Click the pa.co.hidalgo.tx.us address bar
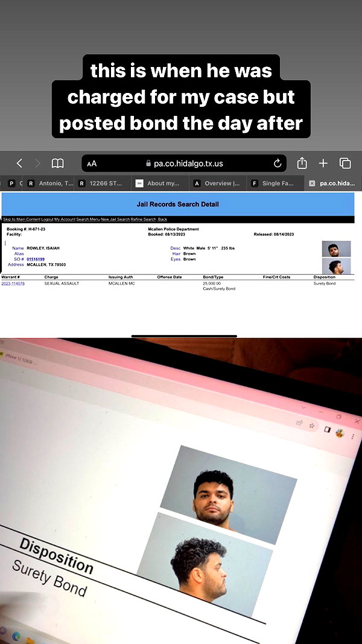The width and height of the screenshot is (362, 644). click(x=184, y=164)
